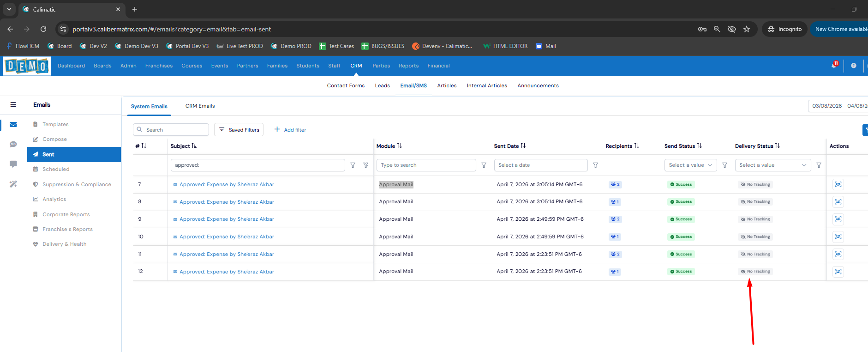The width and height of the screenshot is (868, 352).
Task: Click the magic wand icon in left rail
Action: click(13, 184)
